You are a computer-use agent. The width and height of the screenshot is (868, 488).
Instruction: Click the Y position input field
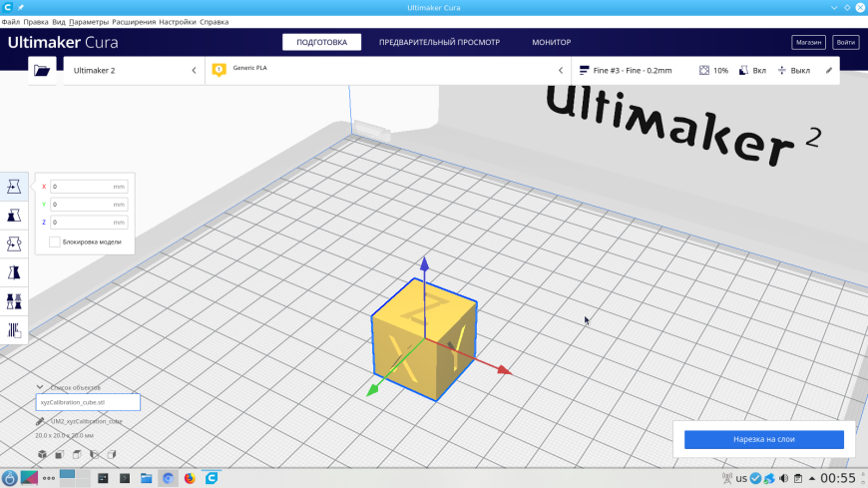pos(89,205)
